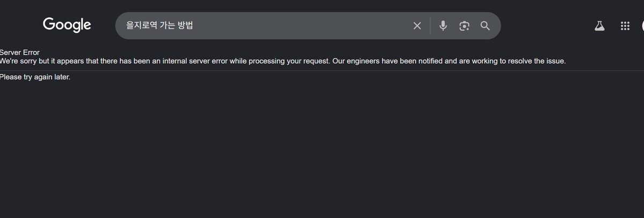Click empty space inside the search bar
The height and width of the screenshot is (218, 644).
[301, 26]
